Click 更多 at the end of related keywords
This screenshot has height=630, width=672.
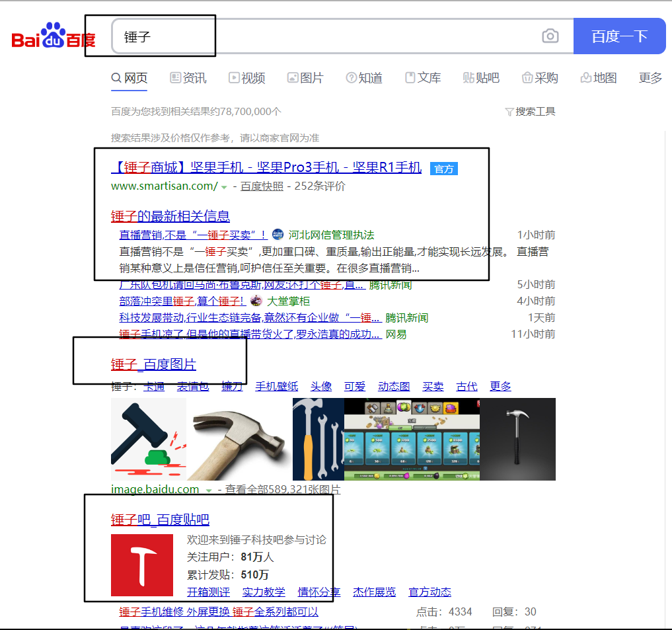pos(500,386)
